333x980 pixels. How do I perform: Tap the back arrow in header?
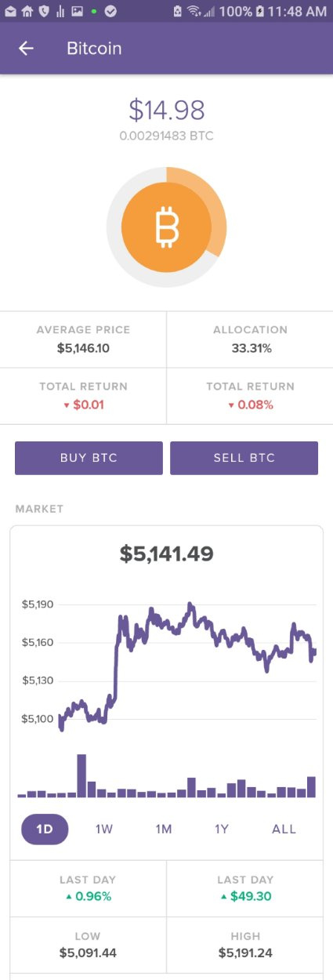pos(26,49)
